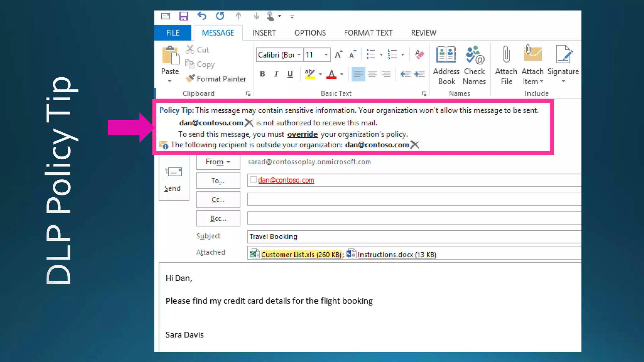Click the Undo arrow icon
Screen dimensions: 644x362
point(202,16)
